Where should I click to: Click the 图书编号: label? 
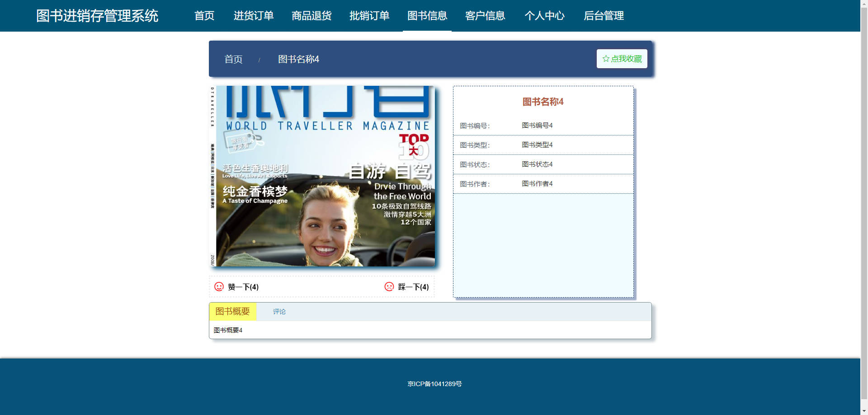click(x=475, y=126)
